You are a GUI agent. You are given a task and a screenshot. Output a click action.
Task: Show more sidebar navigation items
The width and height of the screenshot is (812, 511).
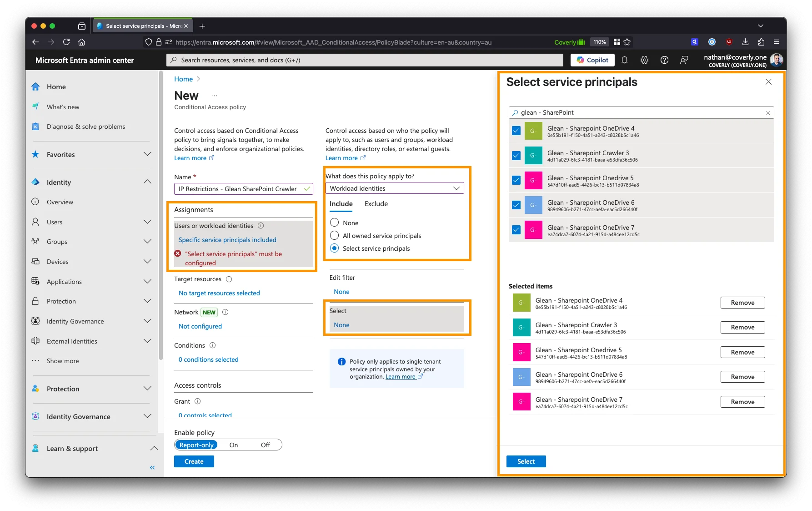pos(62,361)
